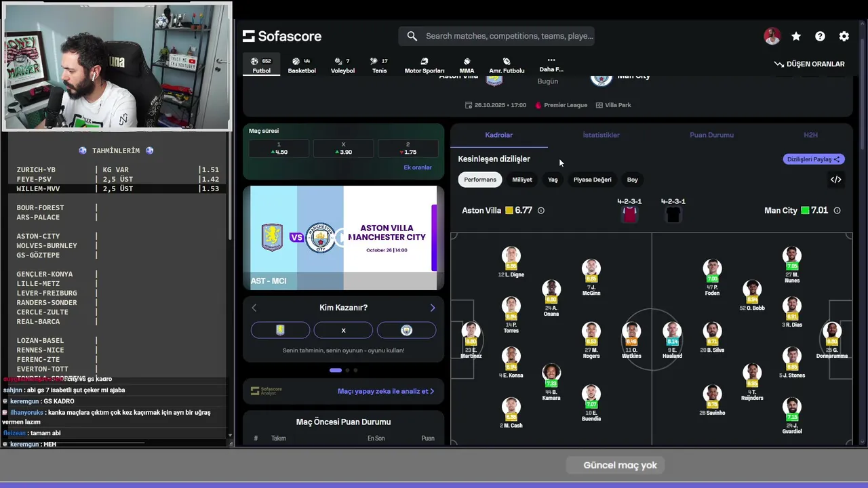The width and height of the screenshot is (868, 488).
Task: Open player E. Martinez on the pitch
Action: click(x=471, y=339)
